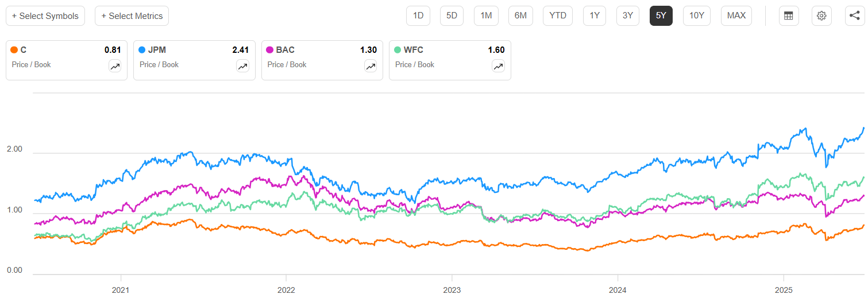This screenshot has height=294, width=868.
Task: Click the orange C color dot
Action: (14, 50)
